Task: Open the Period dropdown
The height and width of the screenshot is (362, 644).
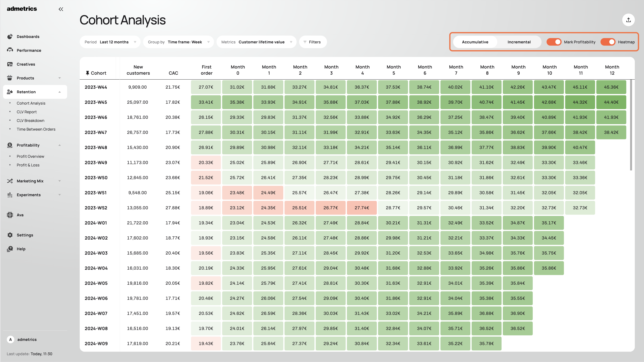Action: (x=110, y=42)
